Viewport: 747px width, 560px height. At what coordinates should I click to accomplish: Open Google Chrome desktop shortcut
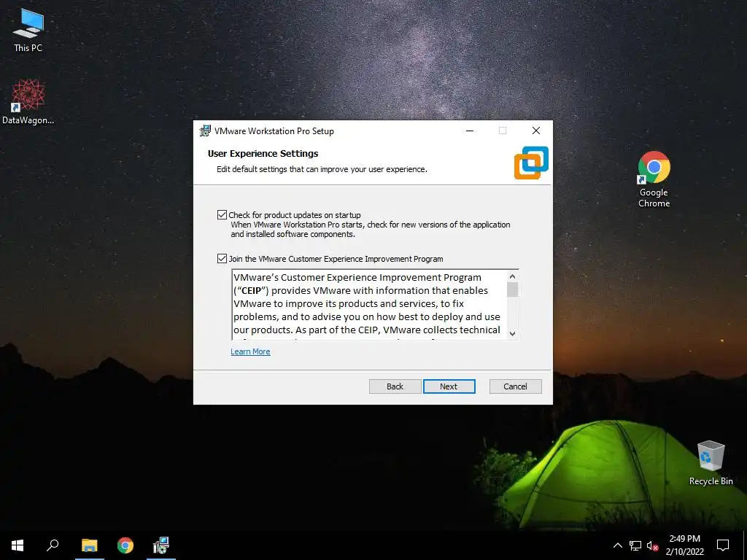coord(654,179)
